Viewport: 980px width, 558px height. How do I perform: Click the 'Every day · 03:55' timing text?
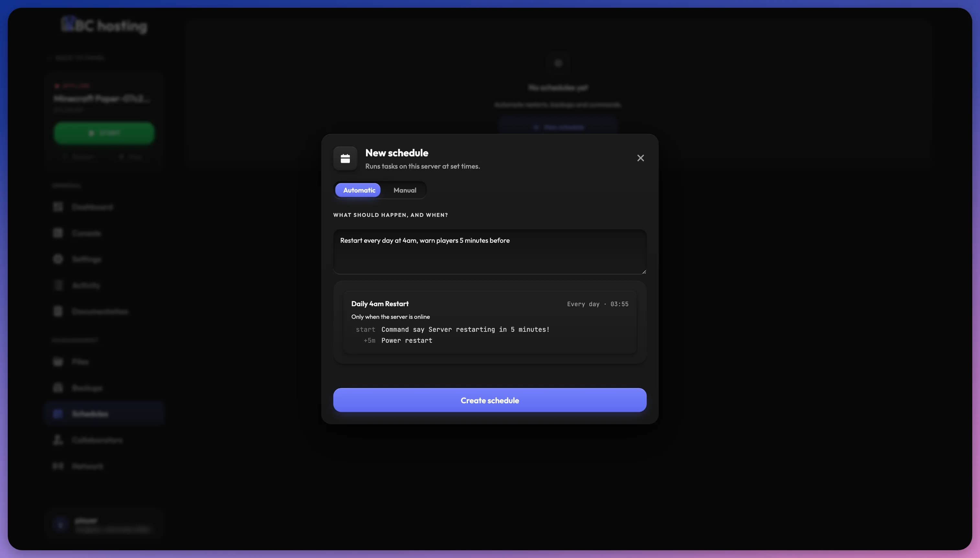tap(597, 304)
